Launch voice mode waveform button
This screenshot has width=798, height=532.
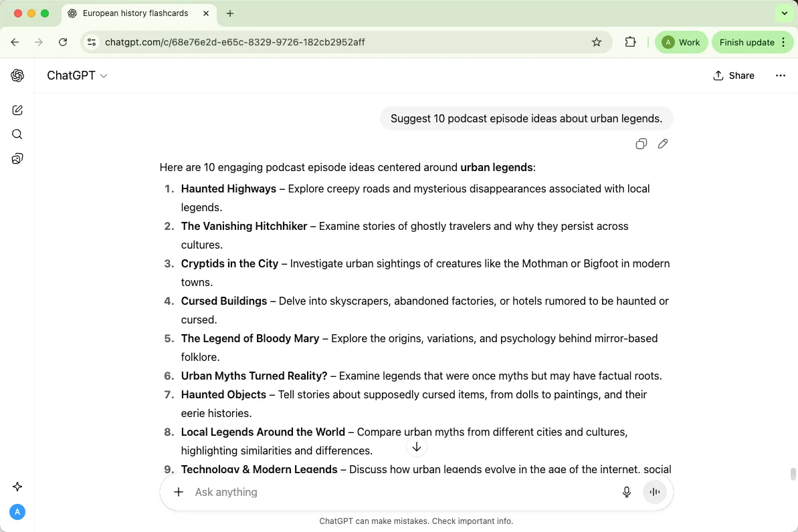click(x=655, y=492)
